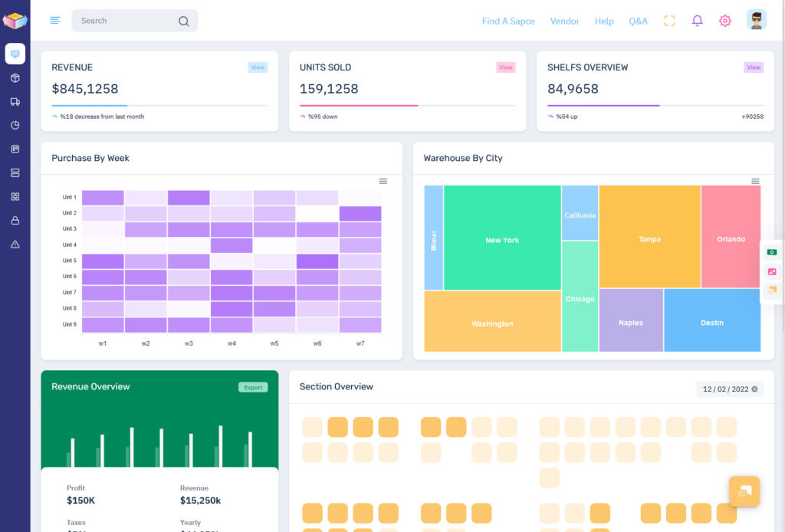Click heatmap cell Uint 1, w1

103,198
